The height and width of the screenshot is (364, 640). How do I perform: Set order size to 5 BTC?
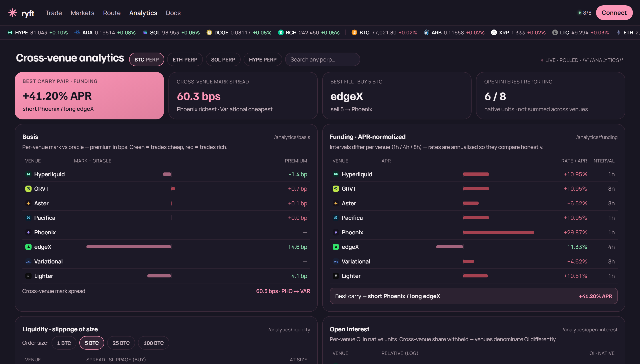point(92,343)
